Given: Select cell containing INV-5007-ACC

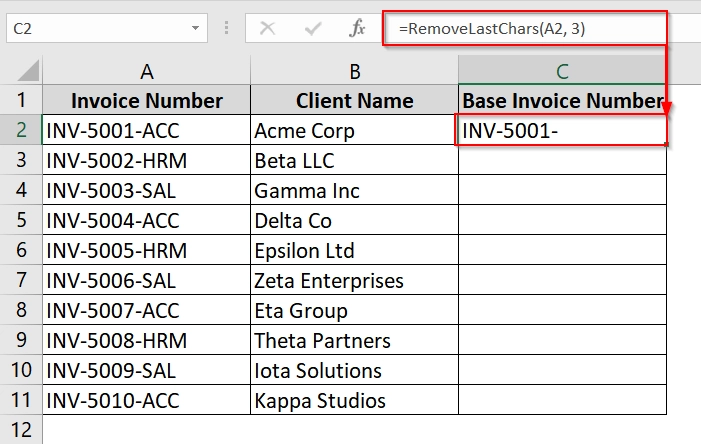Looking at the screenshot, I should (x=147, y=309).
